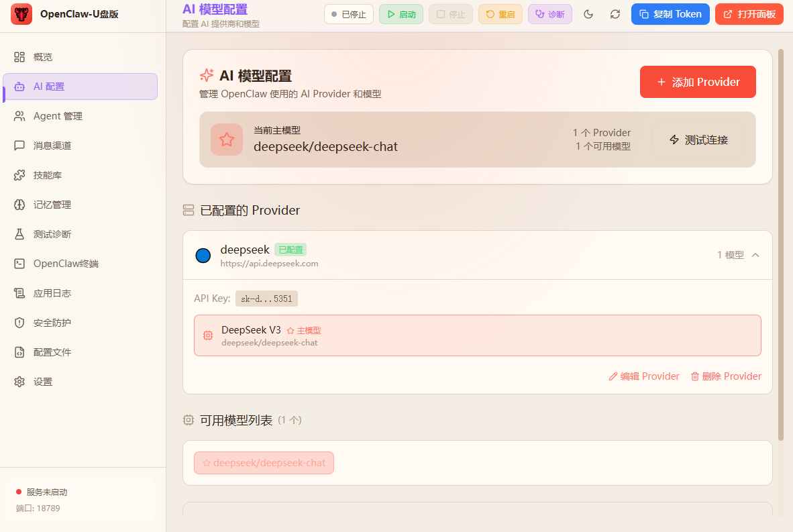Click 编辑 Provider link
The width and height of the screenshot is (793, 532).
[644, 376]
